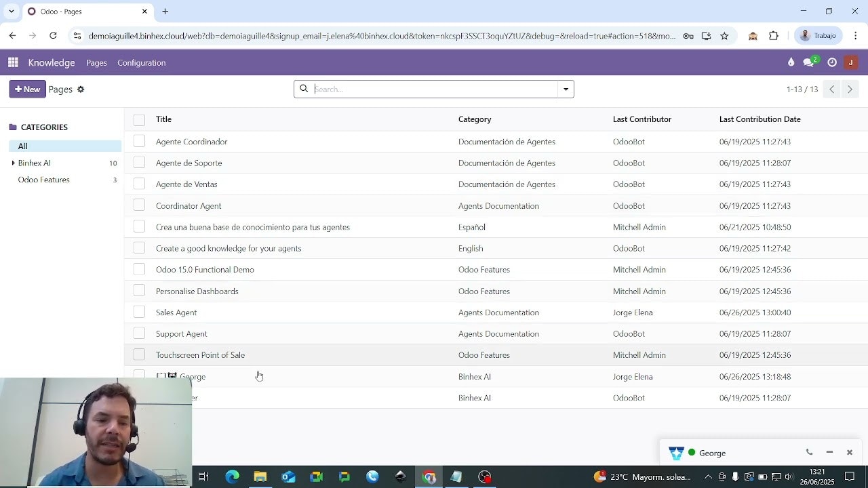Sort by the Title column header
Viewport: 868px width, 488px height.
[x=163, y=119]
